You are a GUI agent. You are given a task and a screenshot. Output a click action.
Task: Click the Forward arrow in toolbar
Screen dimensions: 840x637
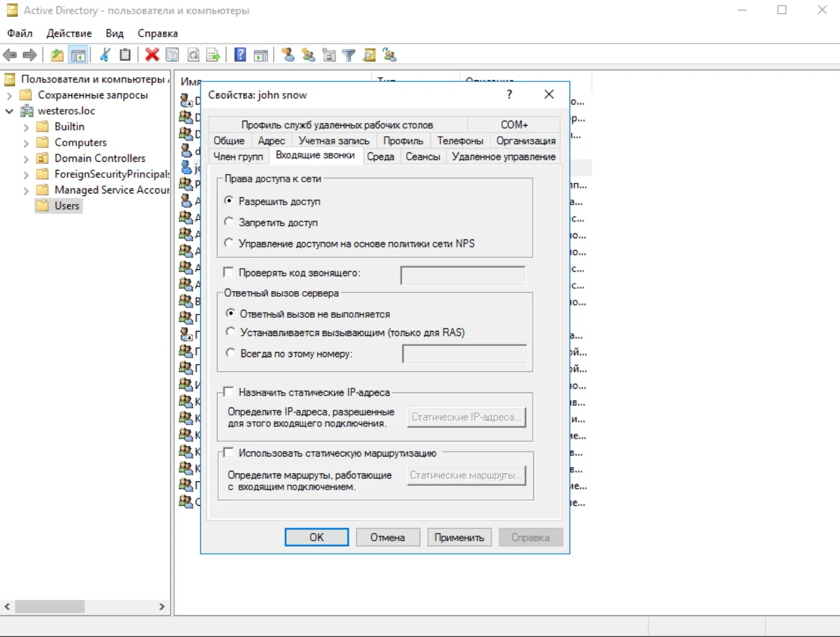[x=29, y=55]
